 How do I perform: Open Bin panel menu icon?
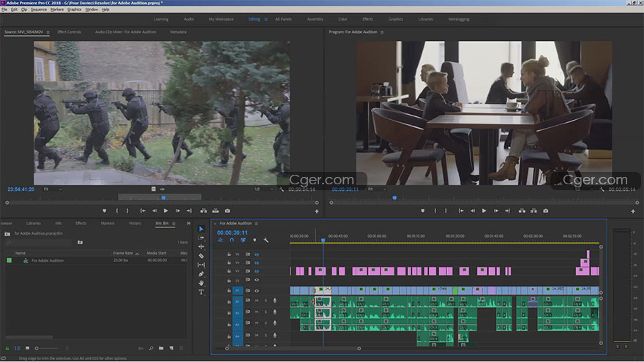[173, 224]
